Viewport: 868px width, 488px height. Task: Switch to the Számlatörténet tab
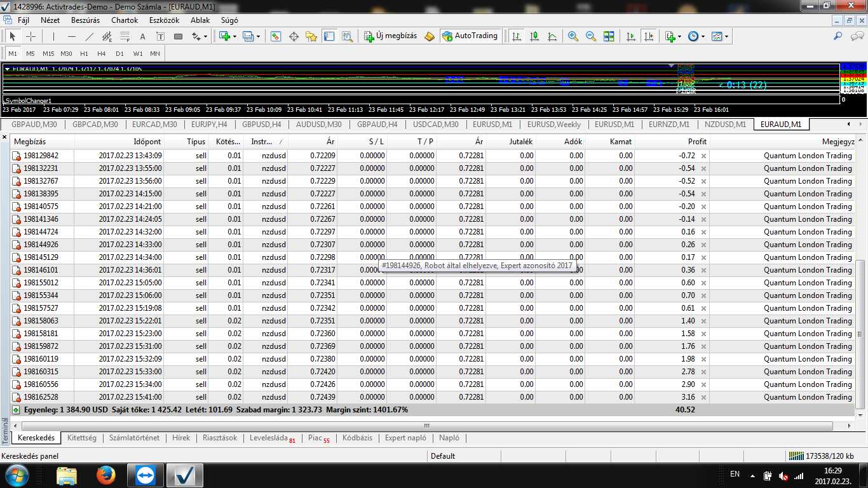pos(134,438)
